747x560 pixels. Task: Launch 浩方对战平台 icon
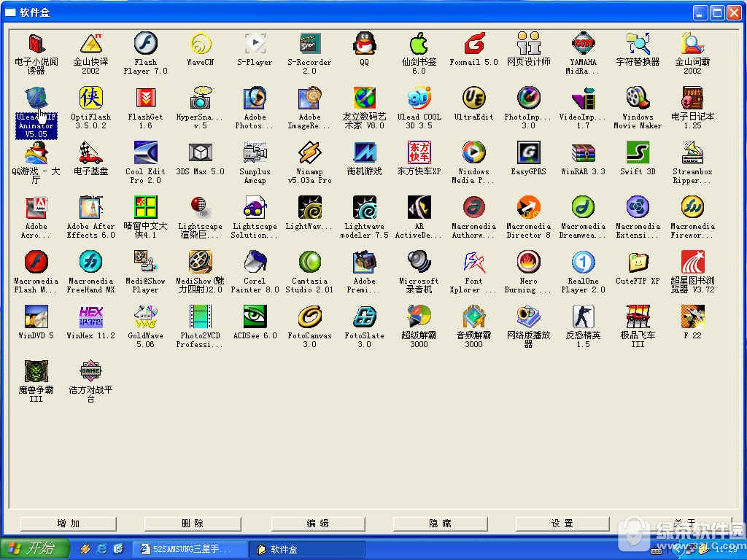click(x=90, y=372)
